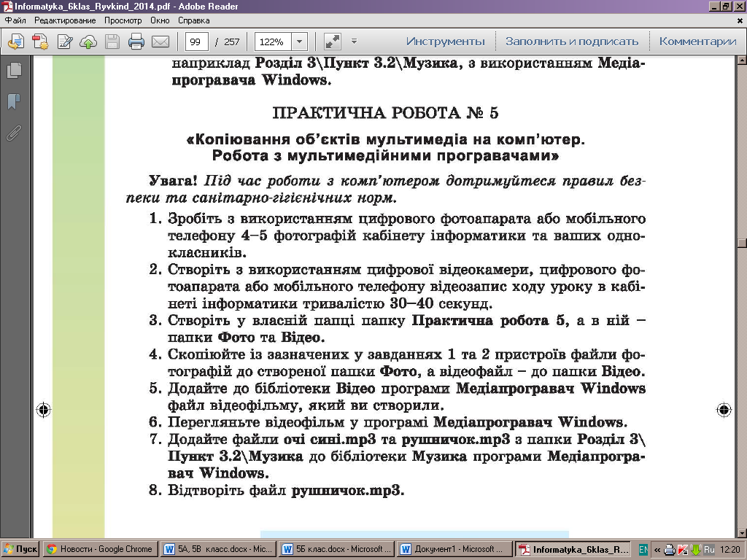Screen dimensions: 747x560
Task: Open the Справка menu
Action: tap(194, 20)
